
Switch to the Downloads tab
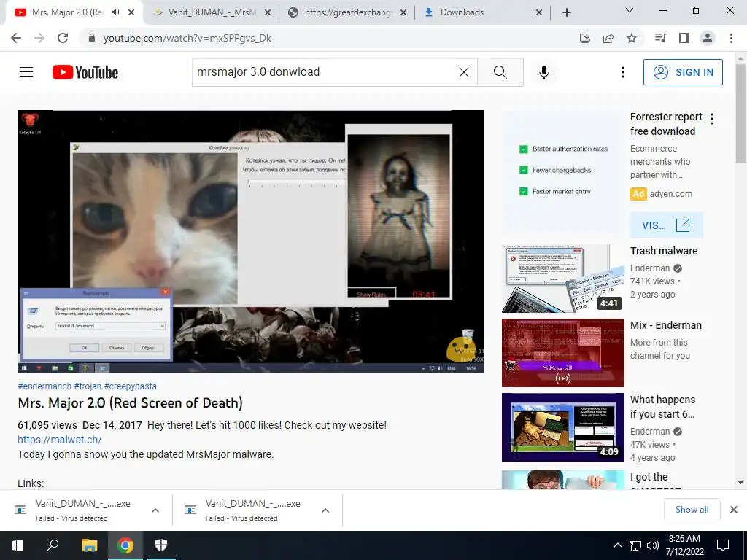[x=481, y=12]
